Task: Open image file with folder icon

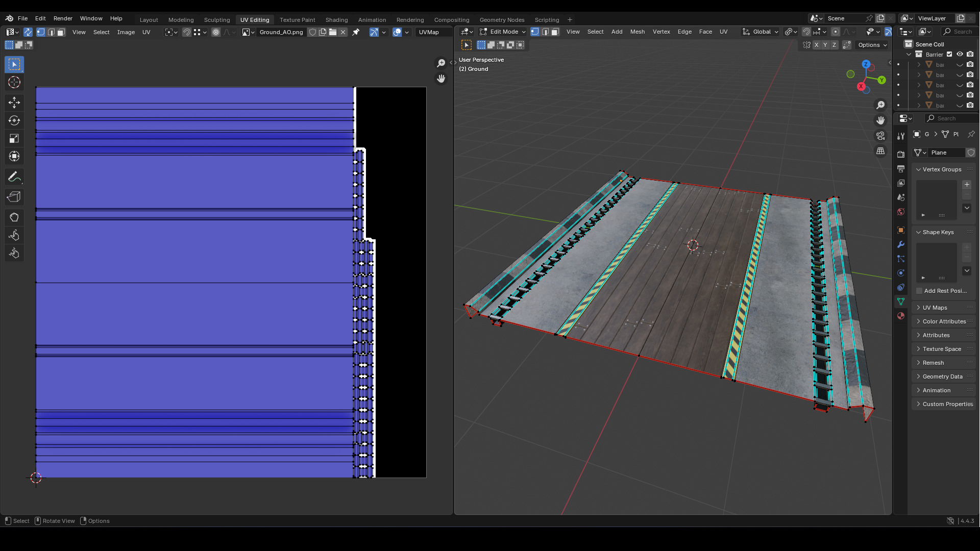Action: (x=333, y=32)
